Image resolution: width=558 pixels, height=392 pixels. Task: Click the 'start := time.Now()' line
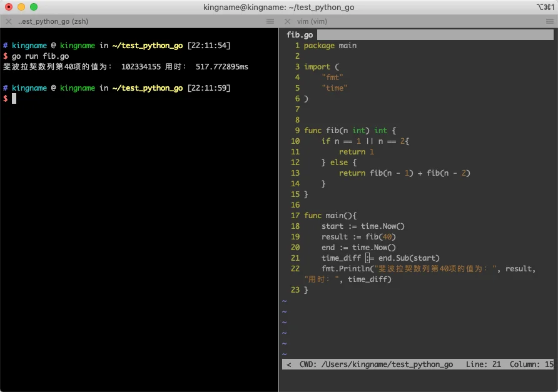pos(363,226)
